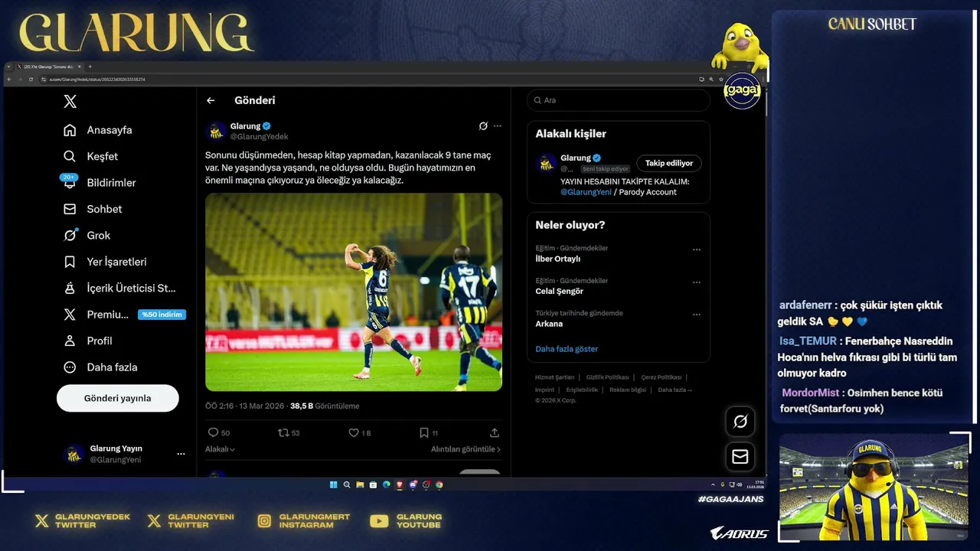
Task: Click the browser address bar
Action: [x=367, y=80]
